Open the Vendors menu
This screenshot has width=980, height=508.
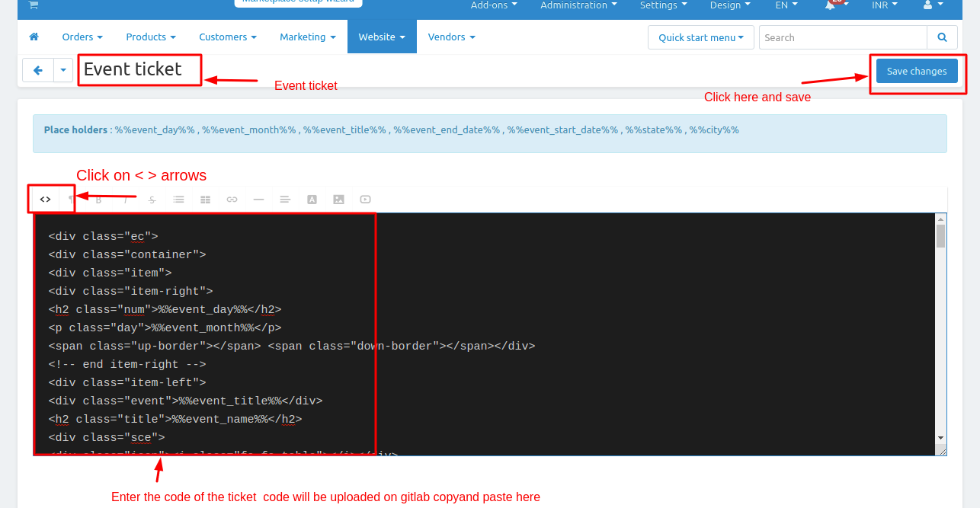coord(451,37)
